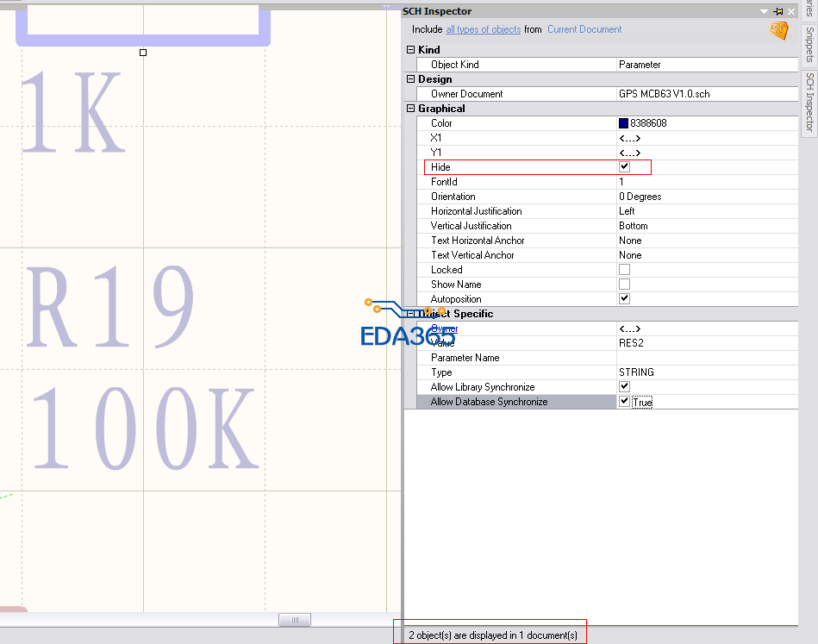This screenshot has height=644, width=818.
Task: Collapse the Kind section
Action: coord(410,50)
